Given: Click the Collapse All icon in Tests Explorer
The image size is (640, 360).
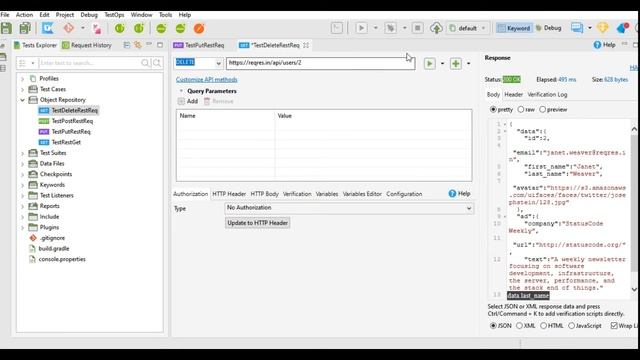Looking at the screenshot, I should point(127,45).
